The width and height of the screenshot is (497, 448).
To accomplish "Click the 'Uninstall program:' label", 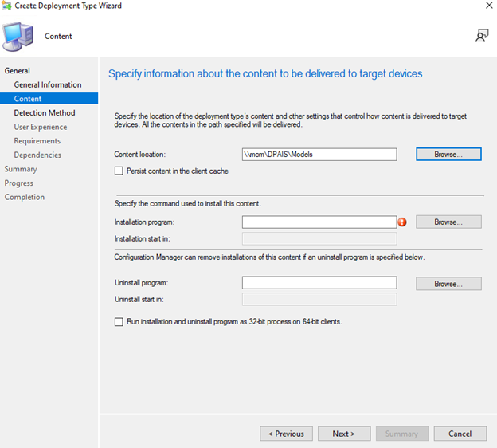I will pyautogui.click(x=141, y=283).
